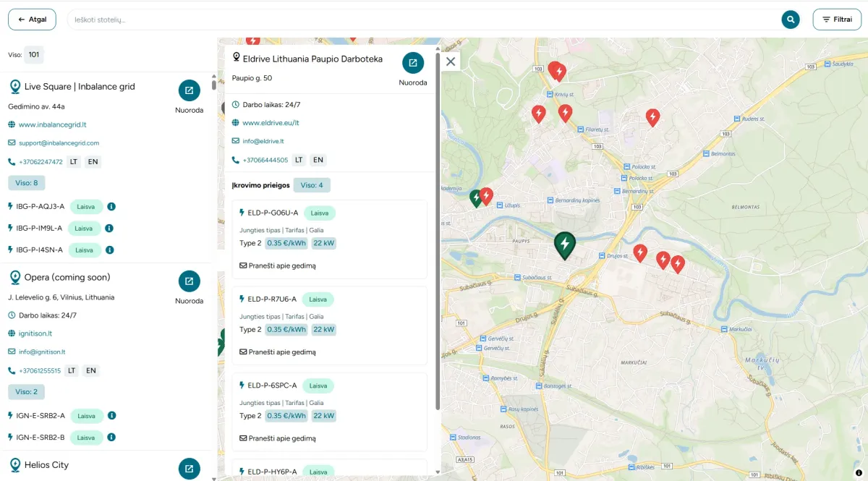Email support@inbalancegrid.com link
868x481 pixels.
pyautogui.click(x=59, y=143)
